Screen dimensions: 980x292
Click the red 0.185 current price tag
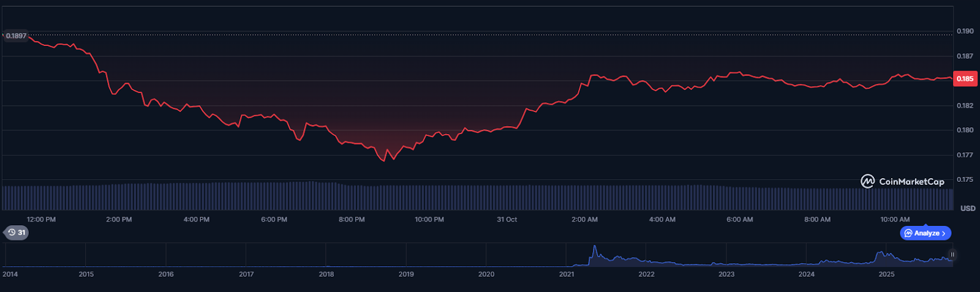pos(965,78)
